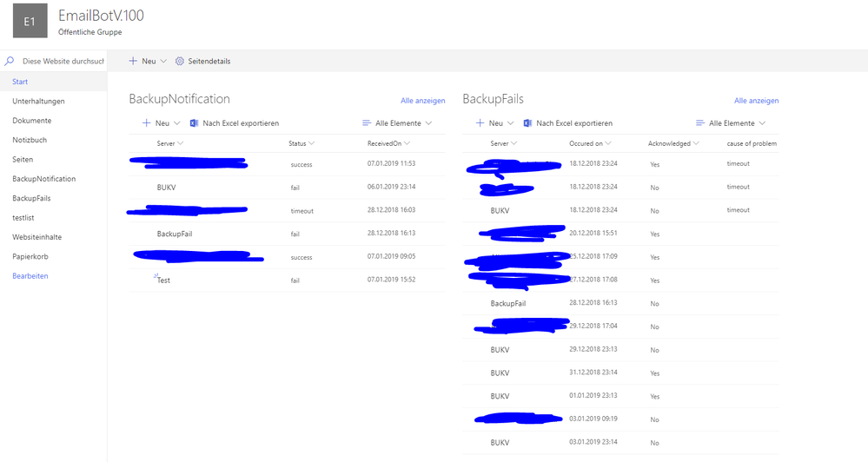Viewport: 868px width, 462px height.
Task: Click the BackupNotification web part title
Action: point(179,98)
